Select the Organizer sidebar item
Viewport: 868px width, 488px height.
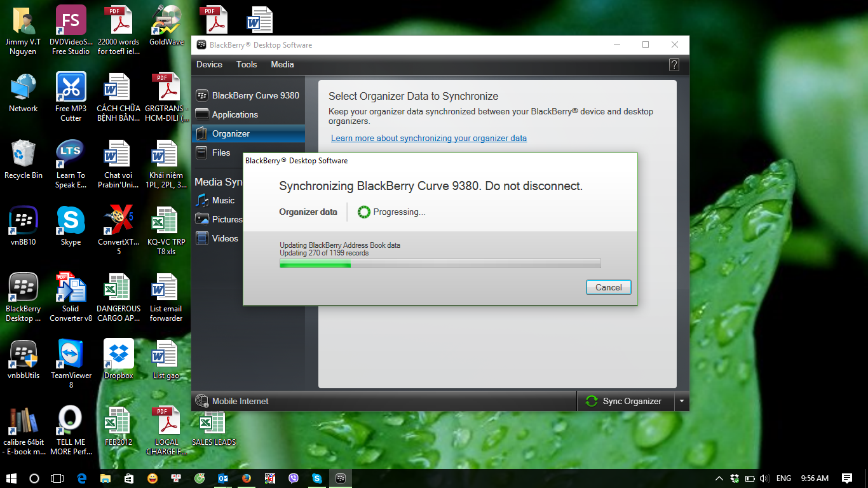pos(248,133)
